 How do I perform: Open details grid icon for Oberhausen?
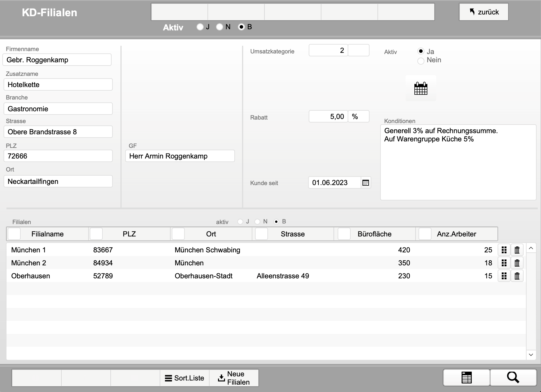504,276
